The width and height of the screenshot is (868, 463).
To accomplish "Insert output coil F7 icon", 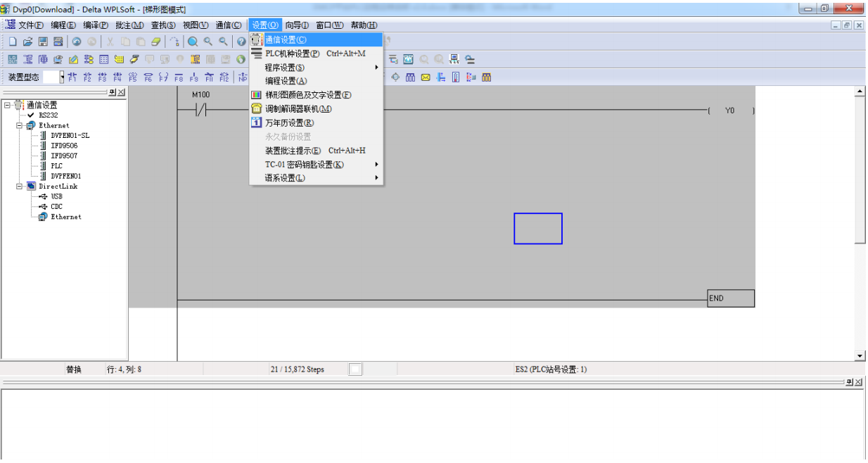I will pos(163,77).
